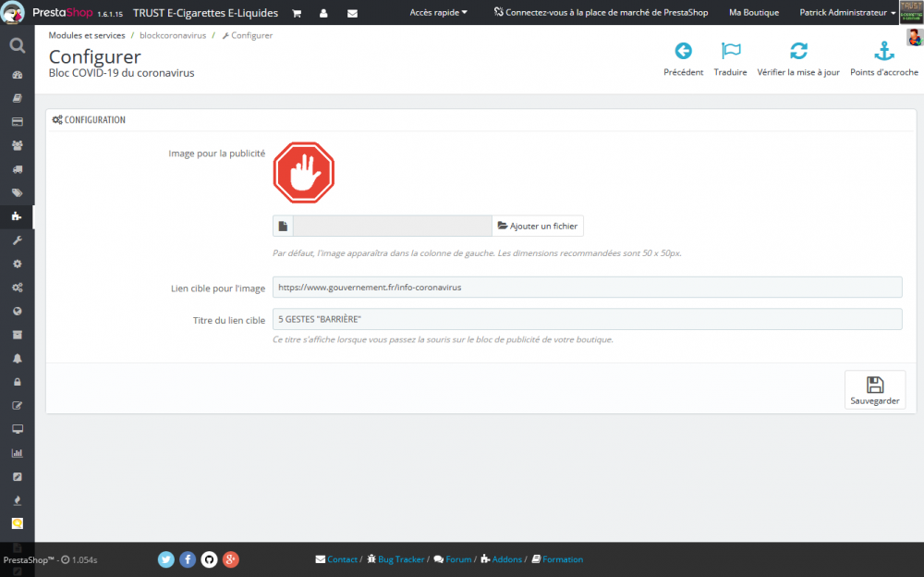Click the user icon in header

(323, 13)
